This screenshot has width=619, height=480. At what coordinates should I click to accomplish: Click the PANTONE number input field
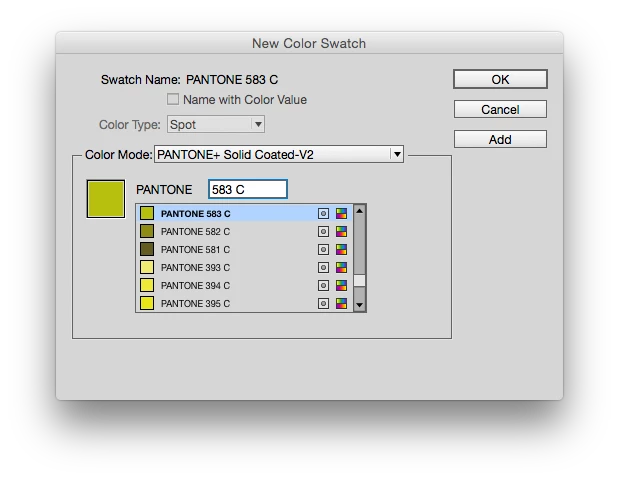pyautogui.click(x=248, y=189)
